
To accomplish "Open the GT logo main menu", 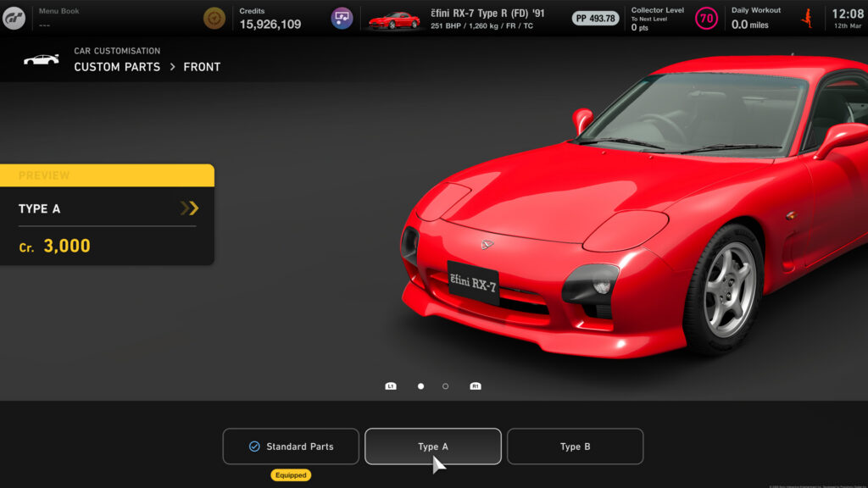I will tap(14, 17).
